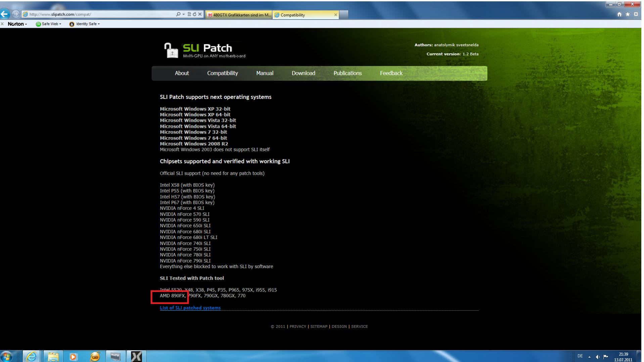Click the 'NVIDIA nForce 790i SLI' line

point(185,261)
